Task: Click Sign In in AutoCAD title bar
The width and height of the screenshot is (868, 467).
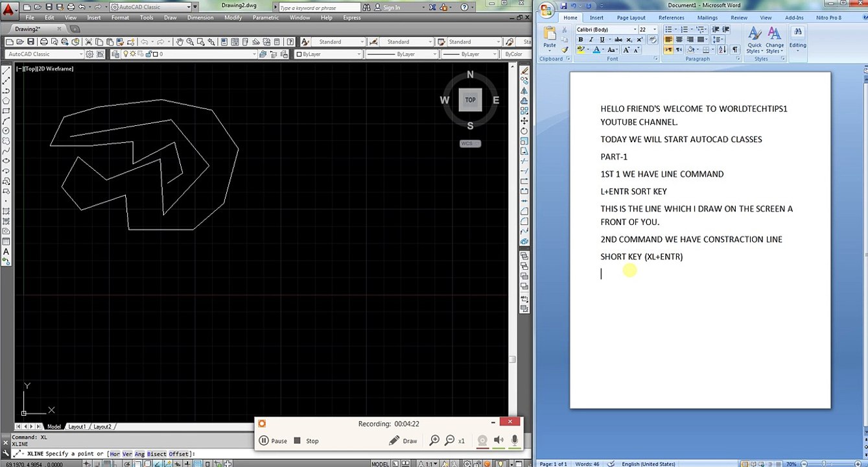Action: coord(392,8)
